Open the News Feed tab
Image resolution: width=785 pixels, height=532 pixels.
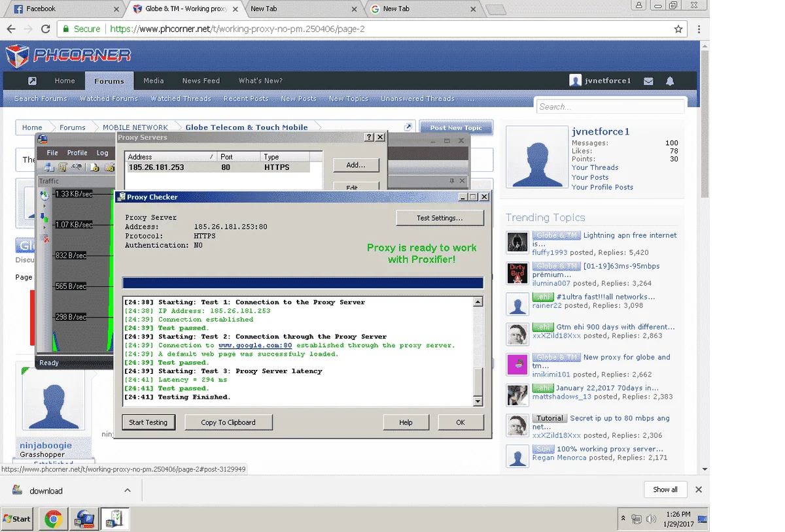point(201,81)
